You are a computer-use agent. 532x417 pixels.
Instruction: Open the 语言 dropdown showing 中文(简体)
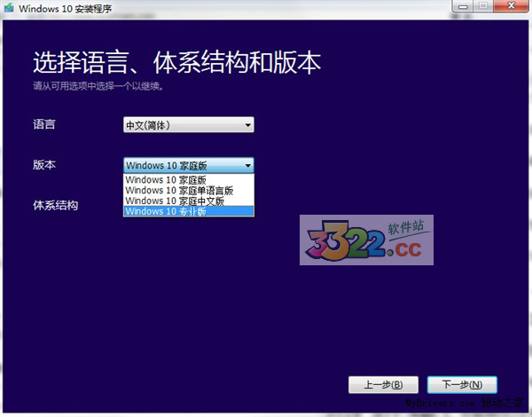click(189, 125)
